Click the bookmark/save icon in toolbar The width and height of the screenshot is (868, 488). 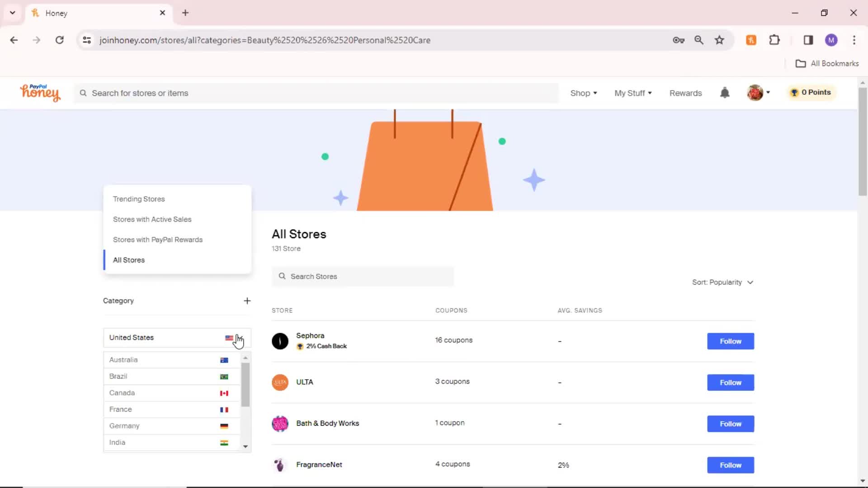click(x=719, y=40)
